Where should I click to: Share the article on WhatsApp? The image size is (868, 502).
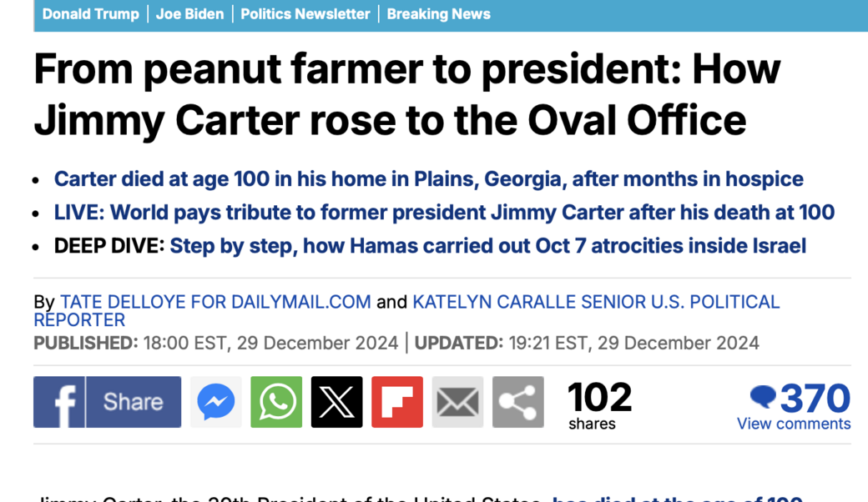(x=275, y=402)
